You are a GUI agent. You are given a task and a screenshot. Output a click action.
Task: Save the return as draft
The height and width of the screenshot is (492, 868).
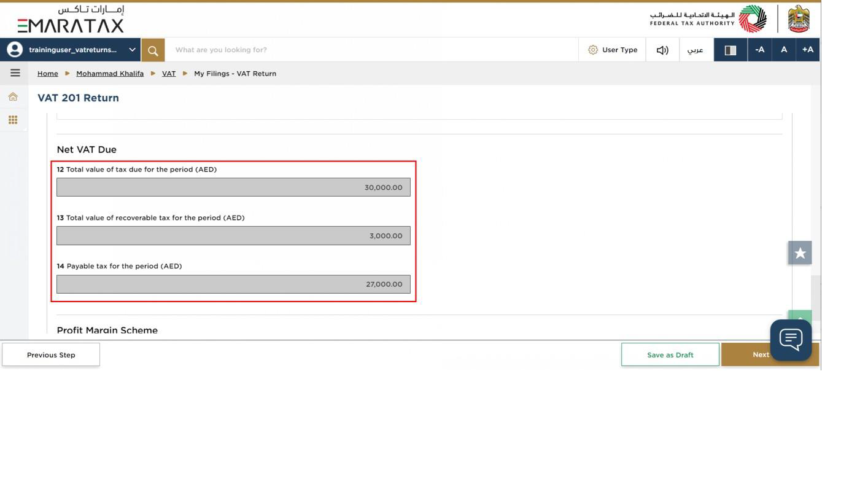670,354
